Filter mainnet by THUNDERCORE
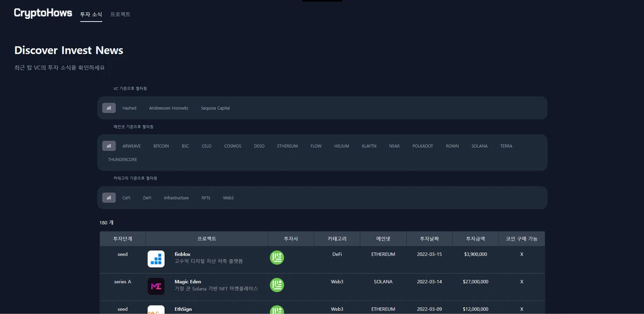This screenshot has height=314, width=644. (122, 159)
